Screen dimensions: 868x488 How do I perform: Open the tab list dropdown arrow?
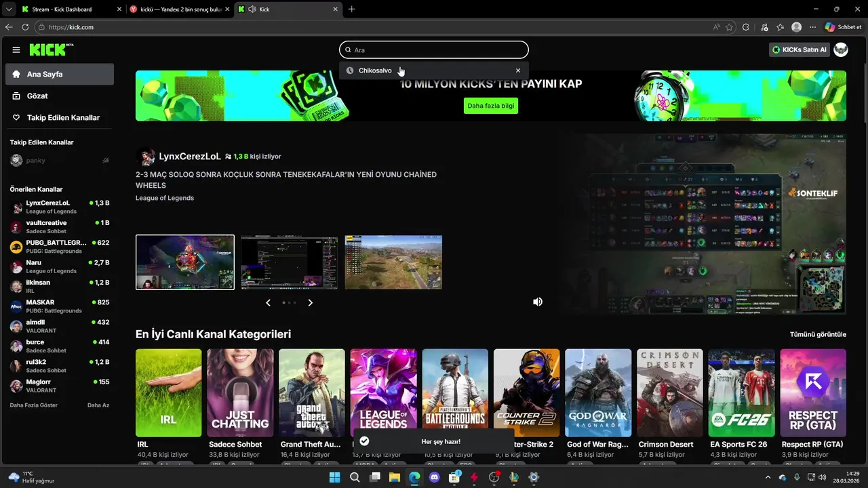click(8, 9)
